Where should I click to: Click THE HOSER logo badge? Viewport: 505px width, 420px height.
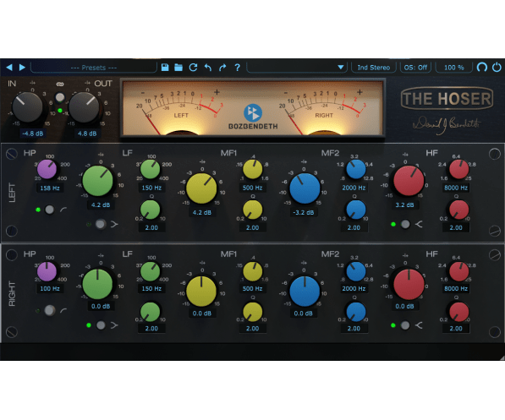point(447,99)
